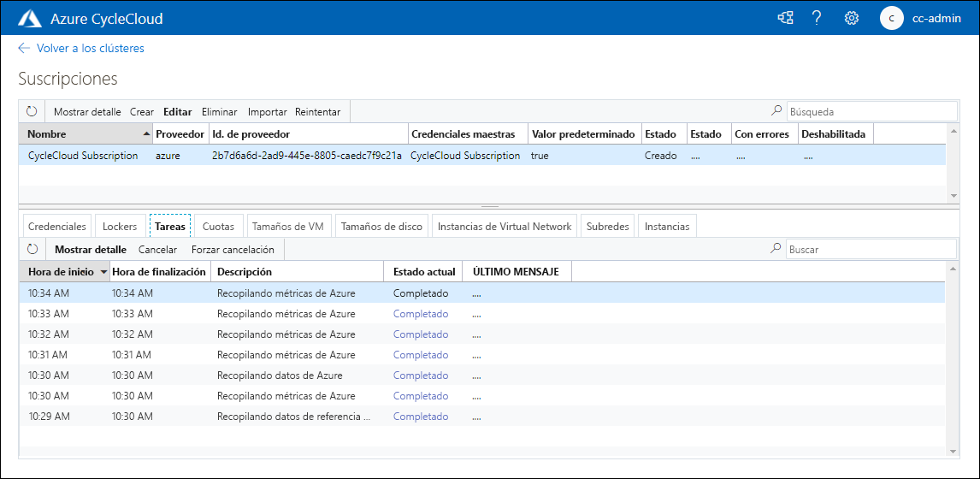Open Completado link in 10:31 AM row

coord(421,355)
